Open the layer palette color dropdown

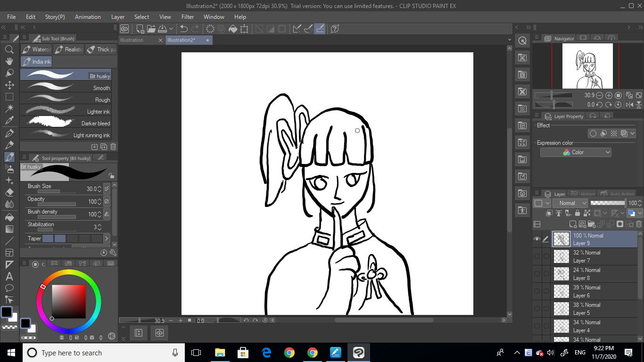542,203
